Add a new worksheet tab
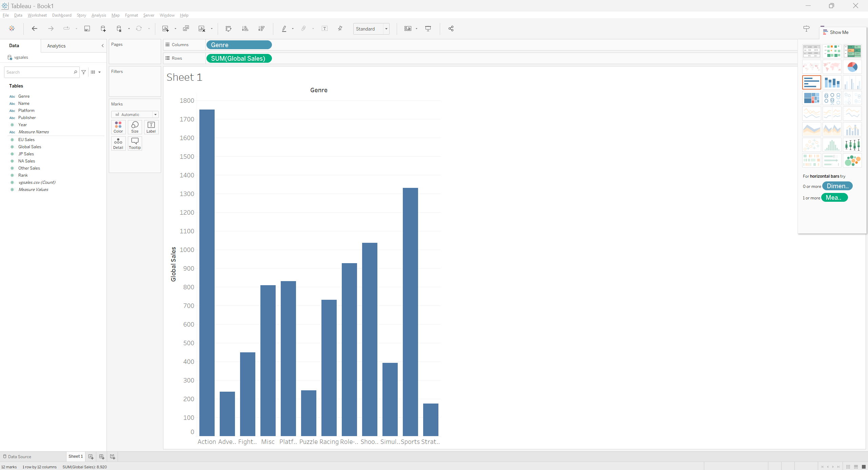This screenshot has height=470, width=868. 91,457
